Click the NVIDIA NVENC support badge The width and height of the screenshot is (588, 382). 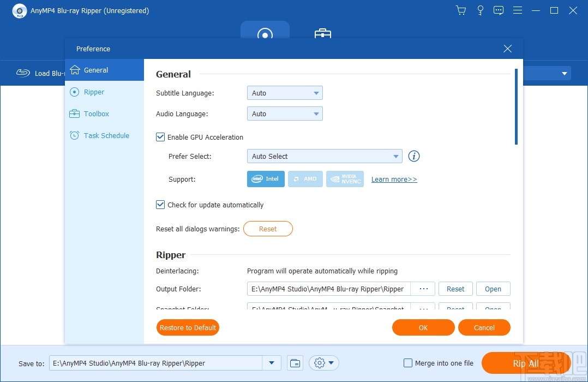(x=345, y=179)
